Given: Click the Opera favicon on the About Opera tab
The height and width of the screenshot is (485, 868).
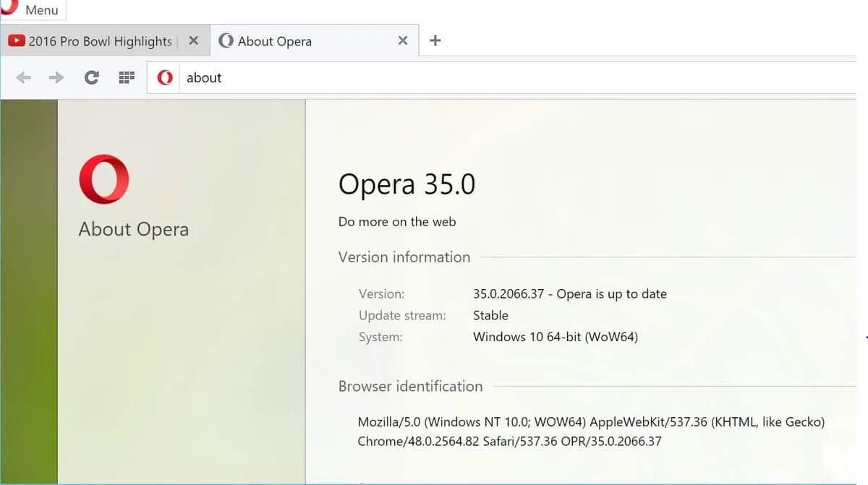Looking at the screenshot, I should coord(226,41).
